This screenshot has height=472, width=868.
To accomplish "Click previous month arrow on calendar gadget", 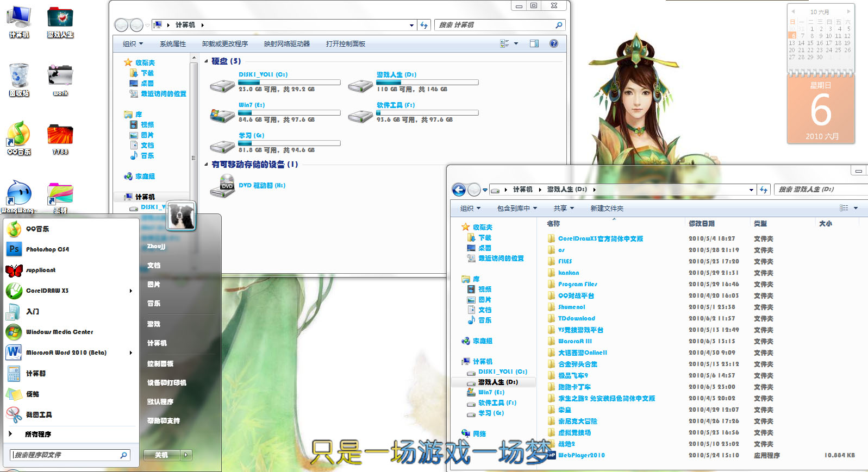I will pos(793,11).
